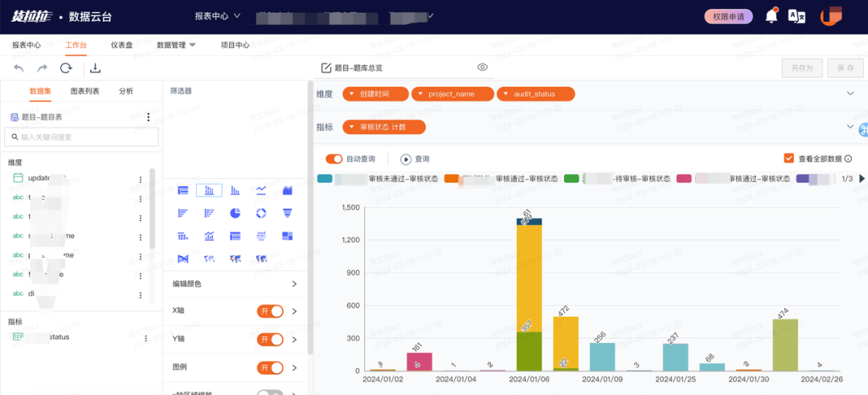Expand the 编辑颜色 section
Screen dimensions: 868x395
pyautogui.click(x=235, y=283)
